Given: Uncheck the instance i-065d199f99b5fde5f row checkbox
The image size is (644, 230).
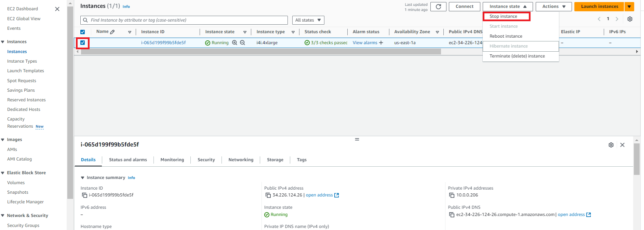Looking at the screenshot, I should pyautogui.click(x=83, y=43).
